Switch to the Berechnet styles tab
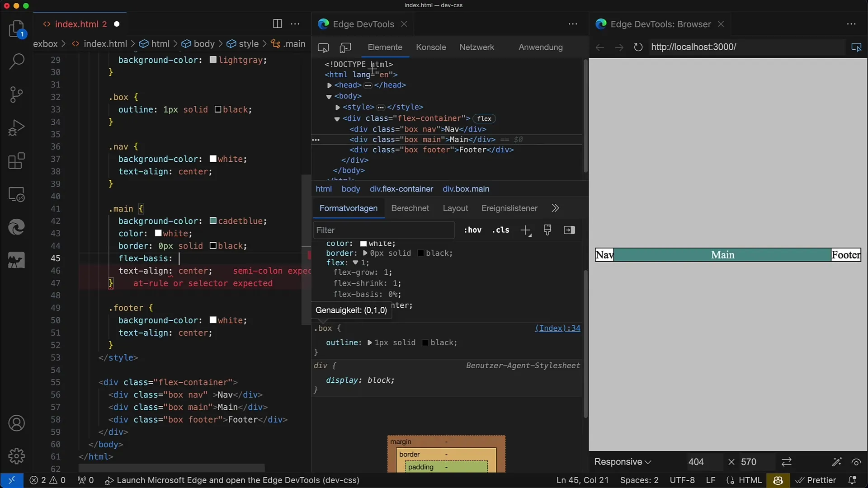Screen dimensions: 868x488 [410, 208]
